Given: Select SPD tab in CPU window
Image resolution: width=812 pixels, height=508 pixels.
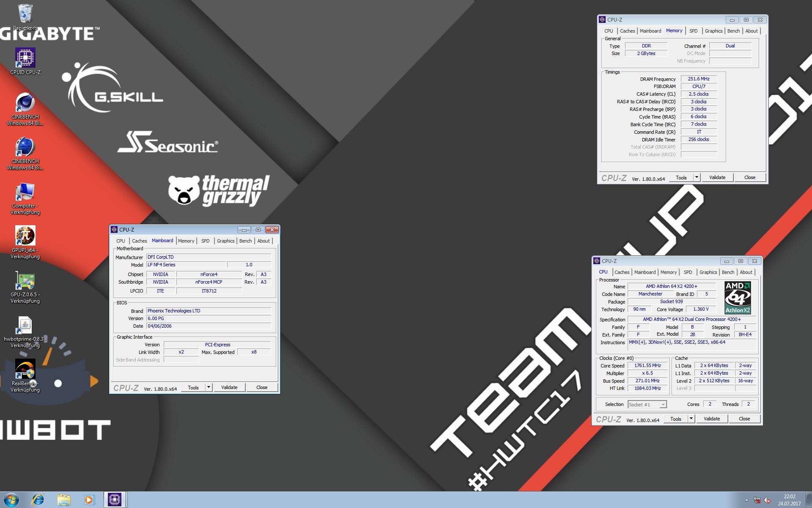Looking at the screenshot, I should 688,272.
